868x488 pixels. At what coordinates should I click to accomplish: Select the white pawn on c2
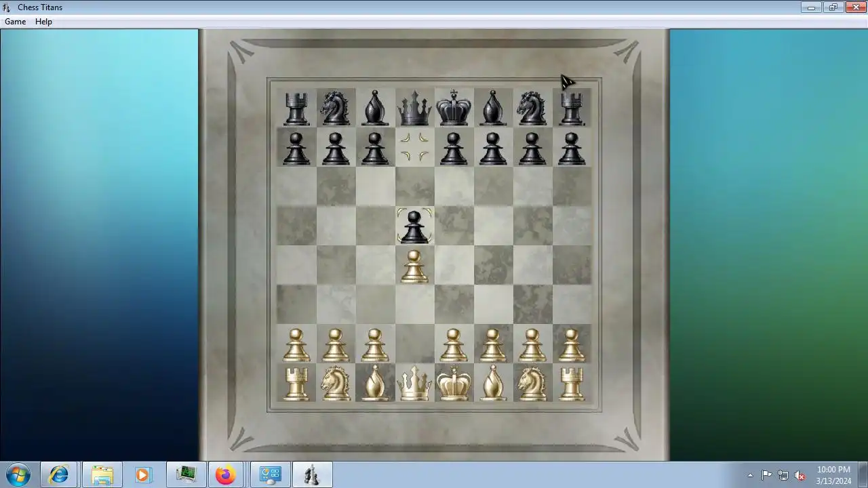coord(375,345)
